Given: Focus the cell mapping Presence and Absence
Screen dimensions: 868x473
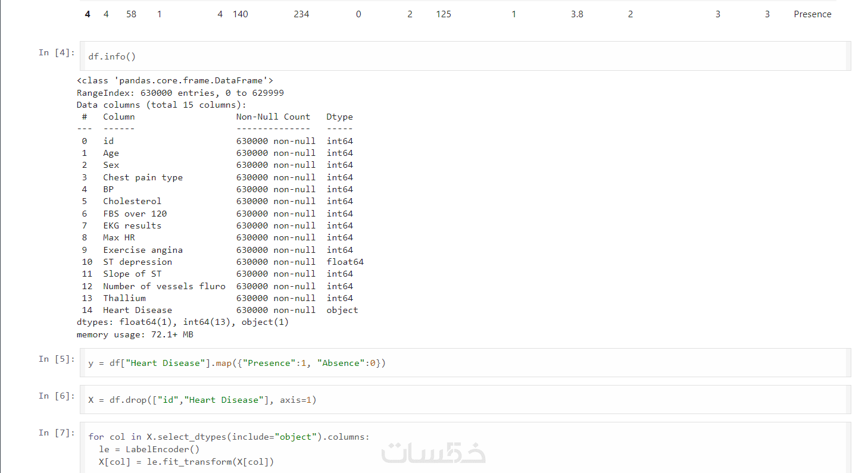Looking at the screenshot, I should (x=465, y=363).
